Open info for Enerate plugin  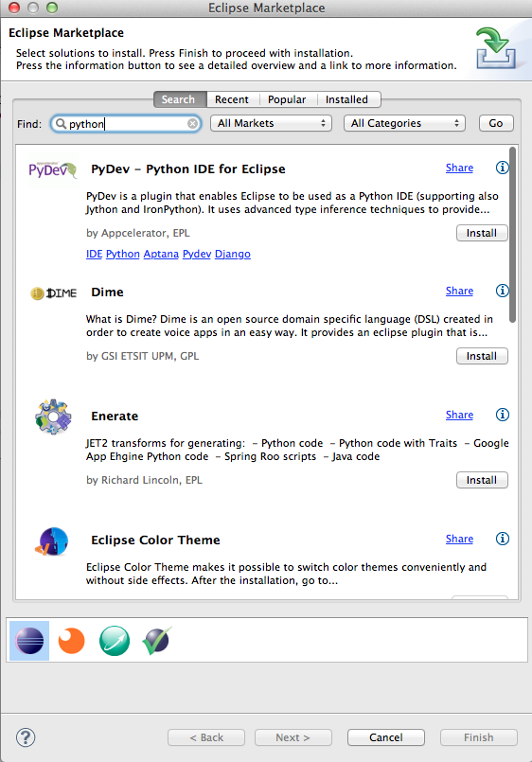coord(502,415)
